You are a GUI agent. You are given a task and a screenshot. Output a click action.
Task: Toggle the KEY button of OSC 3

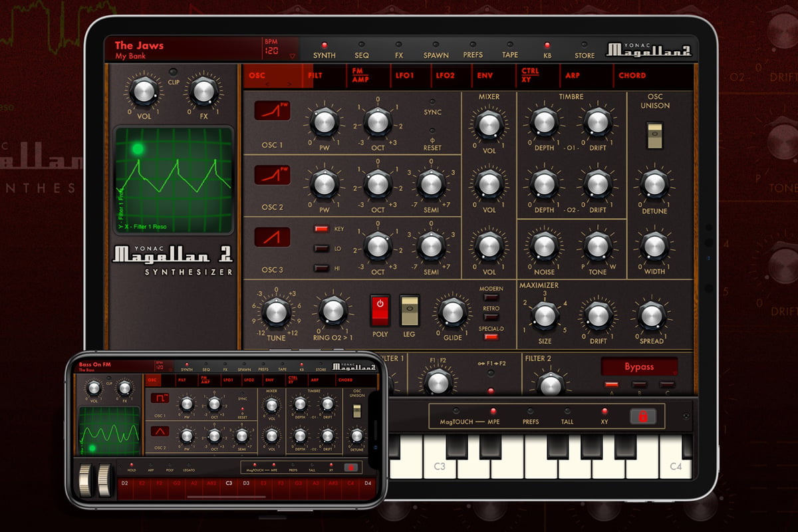pyautogui.click(x=322, y=229)
